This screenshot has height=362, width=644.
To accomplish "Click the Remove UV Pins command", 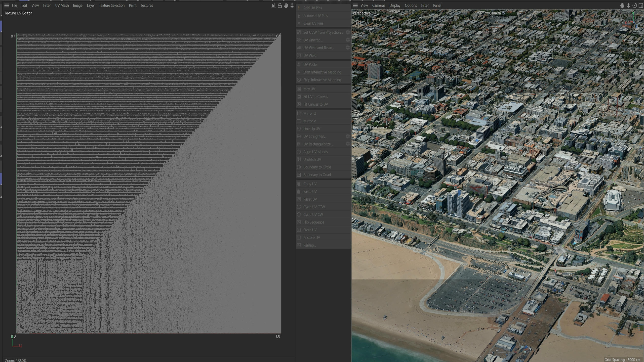I will pyautogui.click(x=323, y=16).
